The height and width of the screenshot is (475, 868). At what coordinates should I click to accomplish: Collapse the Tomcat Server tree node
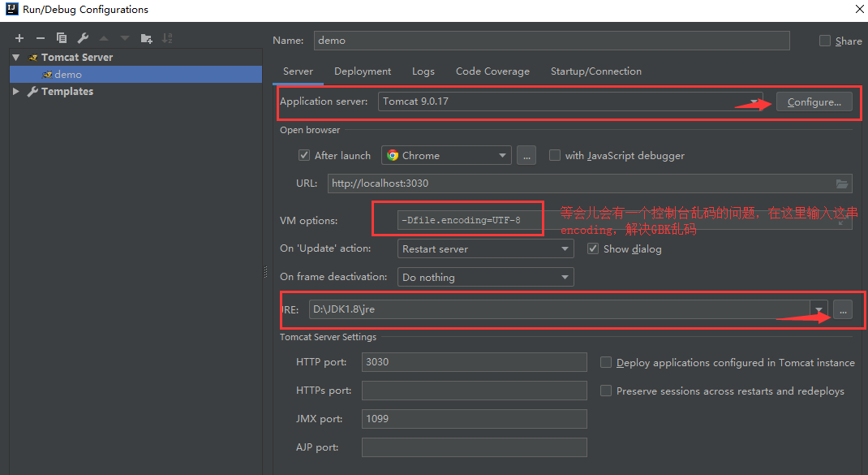[x=15, y=57]
